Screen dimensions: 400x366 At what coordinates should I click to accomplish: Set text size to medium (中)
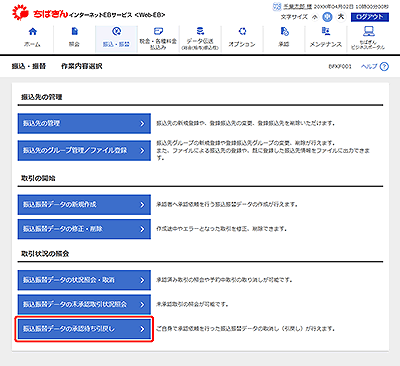click(327, 17)
